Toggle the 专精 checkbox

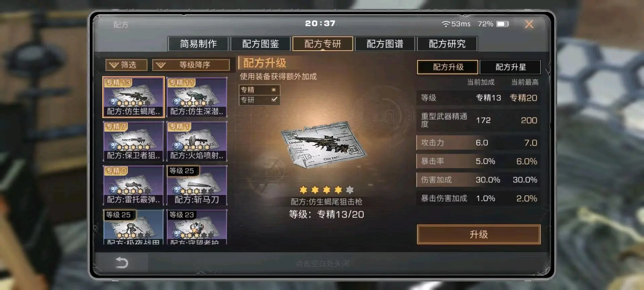(x=274, y=90)
